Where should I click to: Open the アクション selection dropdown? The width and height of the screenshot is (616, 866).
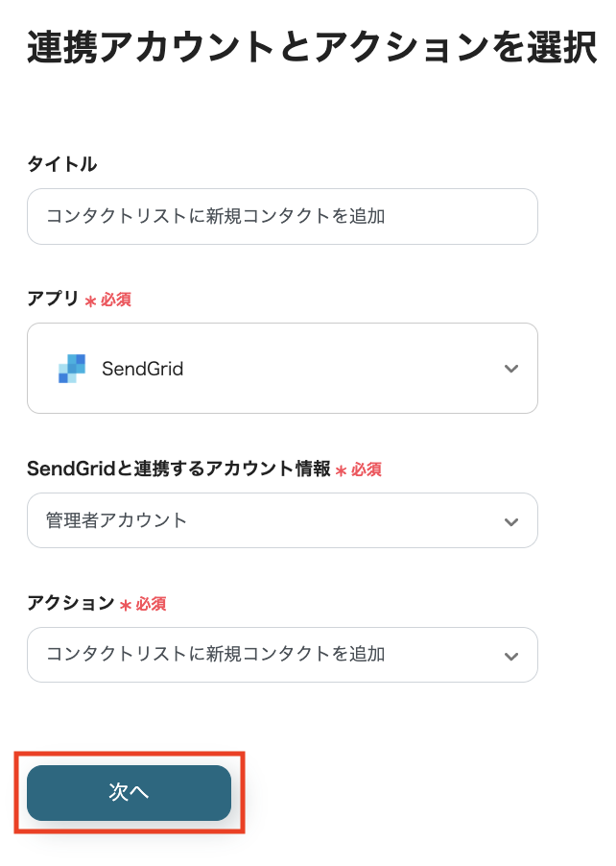(282, 655)
